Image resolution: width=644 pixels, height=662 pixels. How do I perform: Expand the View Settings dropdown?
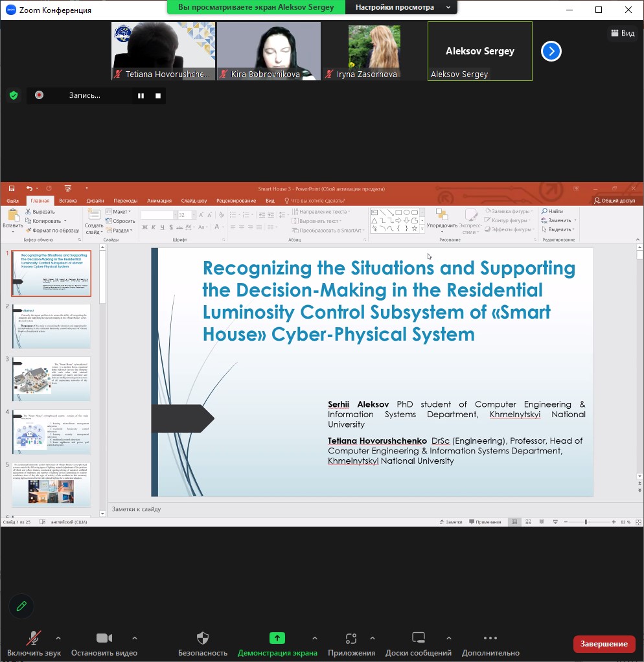[402, 7]
